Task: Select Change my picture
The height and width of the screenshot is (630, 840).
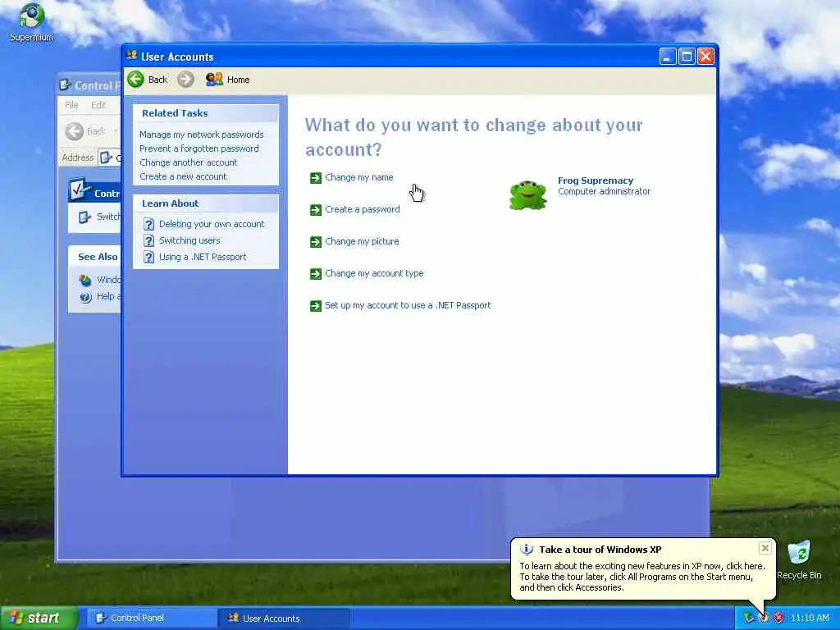Action: pos(362,242)
